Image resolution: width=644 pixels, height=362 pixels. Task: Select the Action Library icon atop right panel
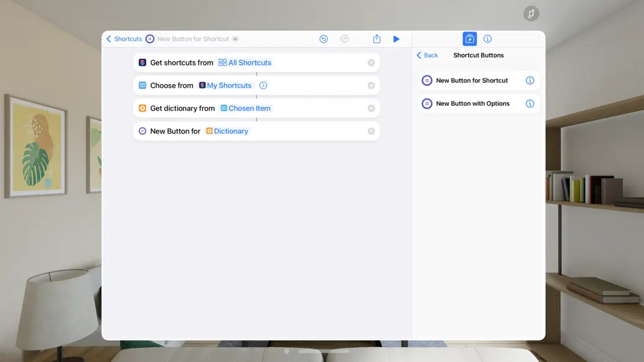[x=469, y=38]
